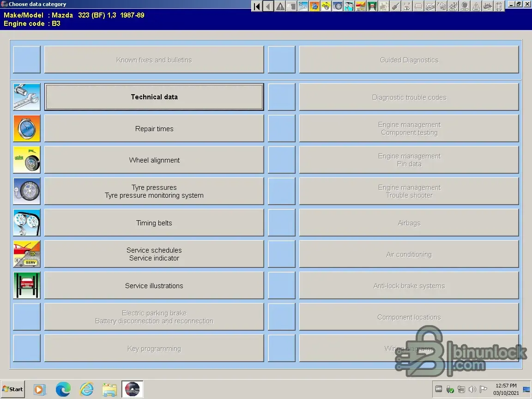Click the greyed-out key toolbar icon
This screenshot has width=532, height=399.
point(395,6)
